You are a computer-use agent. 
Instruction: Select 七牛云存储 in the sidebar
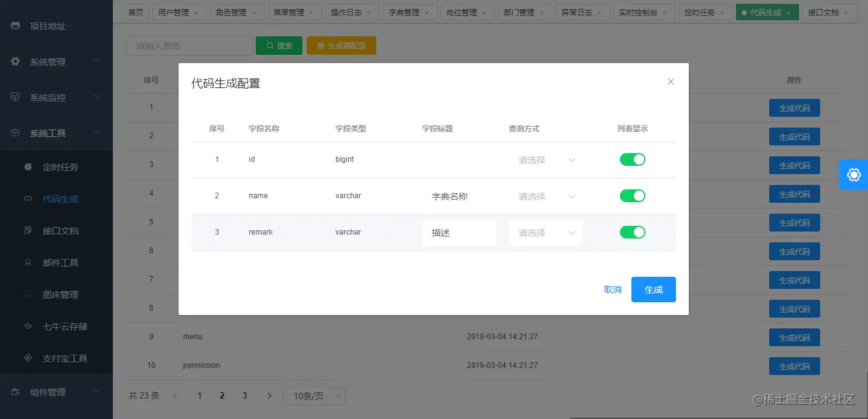(63, 326)
